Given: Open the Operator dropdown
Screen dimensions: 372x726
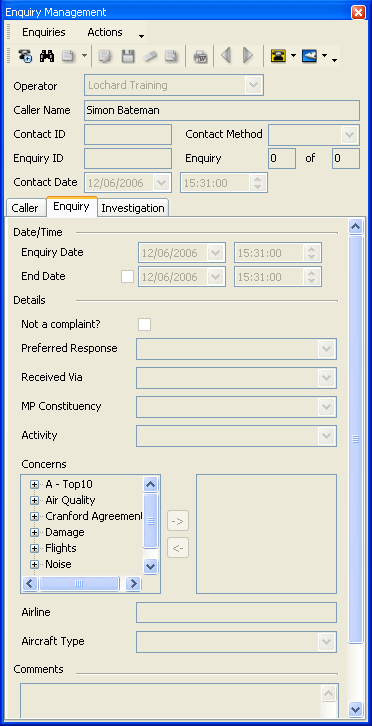Looking at the screenshot, I should (x=253, y=85).
